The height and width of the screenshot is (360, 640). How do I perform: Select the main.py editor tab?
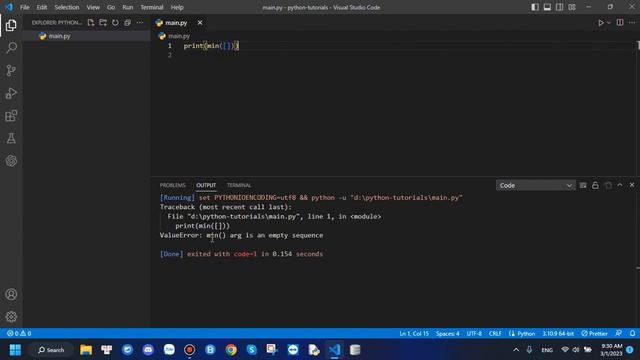[176, 23]
